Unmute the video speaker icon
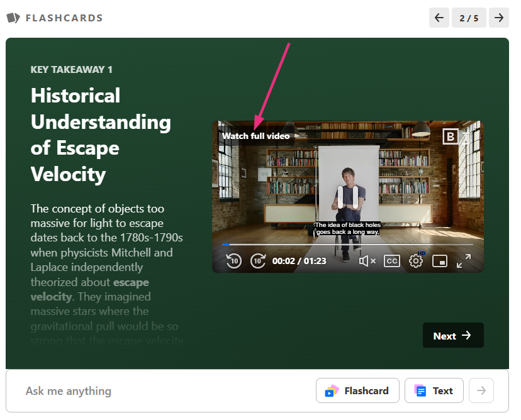The height and width of the screenshot is (420, 521). pyautogui.click(x=367, y=261)
